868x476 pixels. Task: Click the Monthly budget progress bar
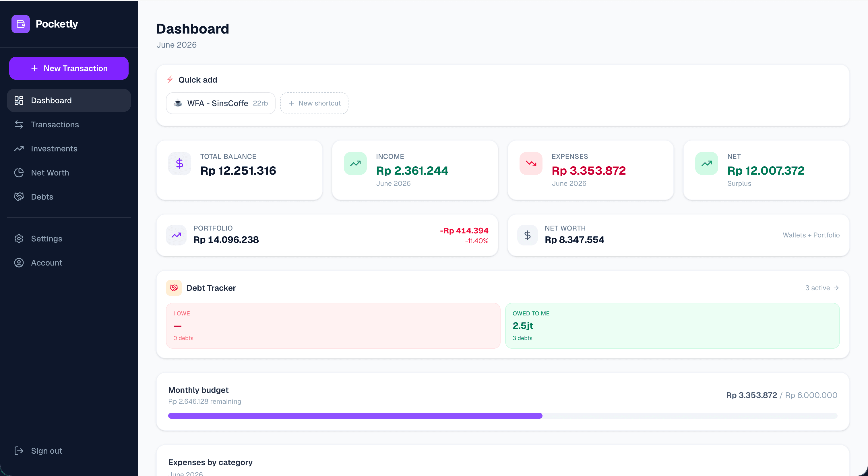pyautogui.click(x=503, y=416)
